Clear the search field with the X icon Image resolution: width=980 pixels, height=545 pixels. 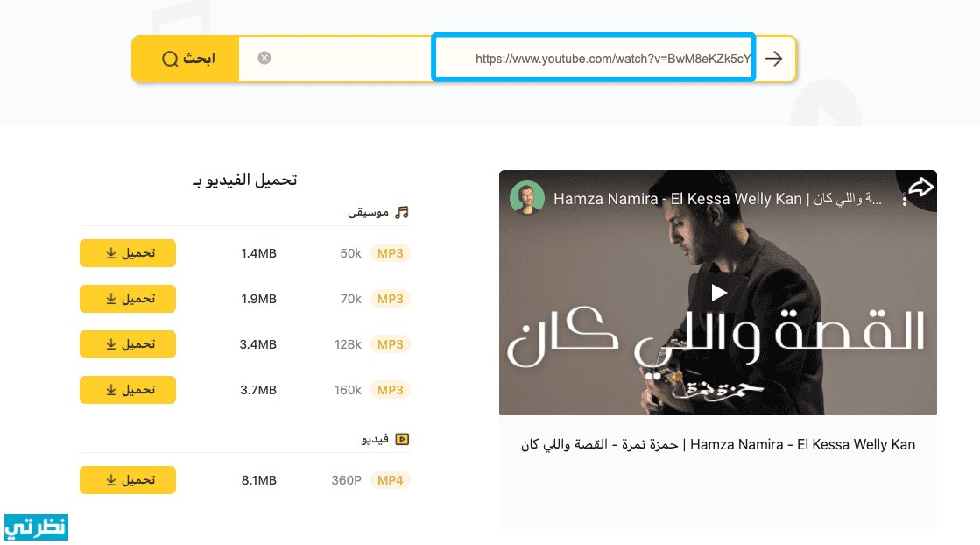click(264, 59)
